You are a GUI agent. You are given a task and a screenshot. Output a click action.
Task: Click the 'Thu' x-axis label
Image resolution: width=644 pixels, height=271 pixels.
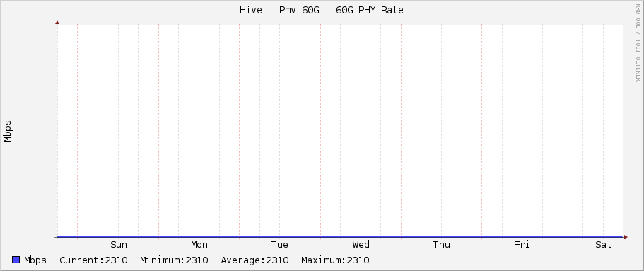(x=442, y=245)
